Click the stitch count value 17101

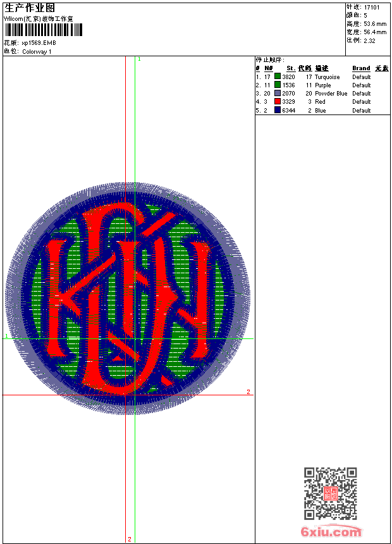(372, 8)
